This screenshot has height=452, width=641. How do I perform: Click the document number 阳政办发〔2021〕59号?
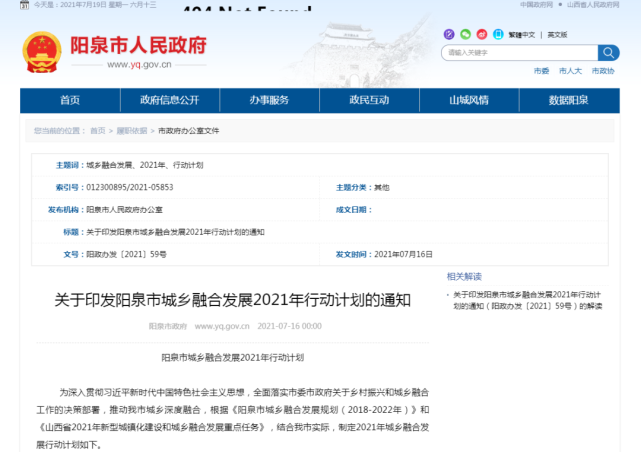(x=126, y=254)
